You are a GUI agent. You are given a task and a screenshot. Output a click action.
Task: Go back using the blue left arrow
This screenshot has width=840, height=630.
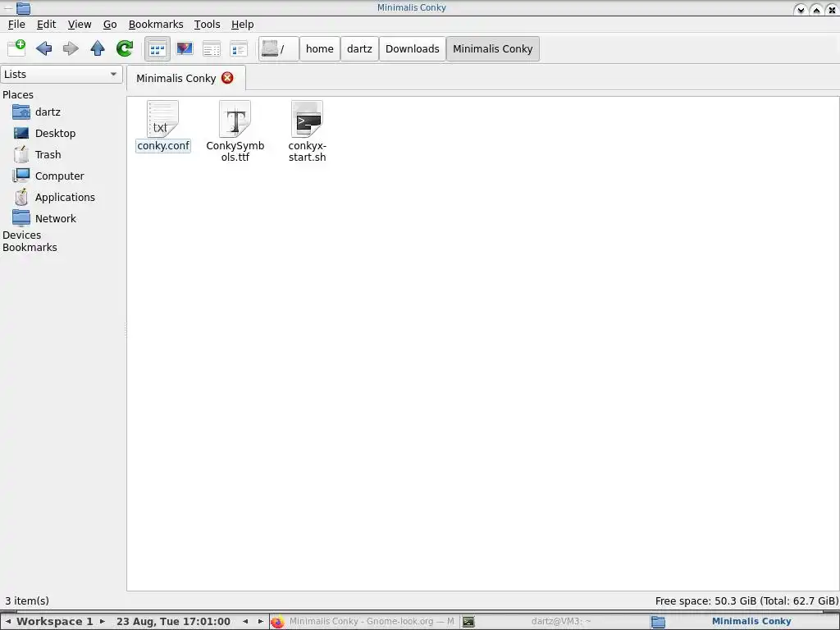[44, 48]
